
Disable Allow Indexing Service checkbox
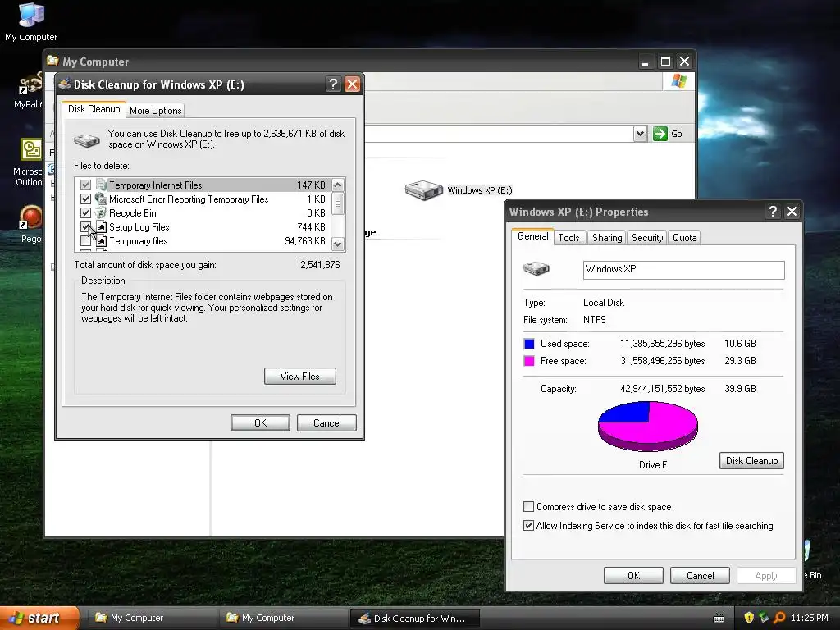click(529, 526)
